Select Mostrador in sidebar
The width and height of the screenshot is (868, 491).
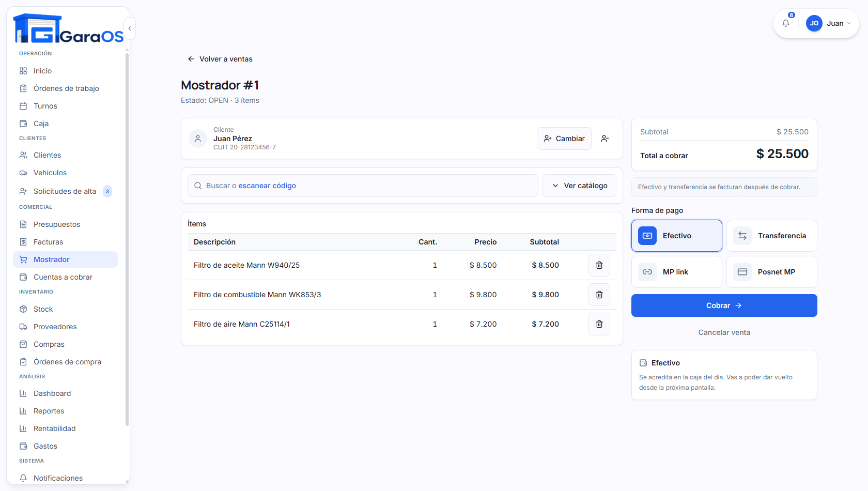coord(66,259)
